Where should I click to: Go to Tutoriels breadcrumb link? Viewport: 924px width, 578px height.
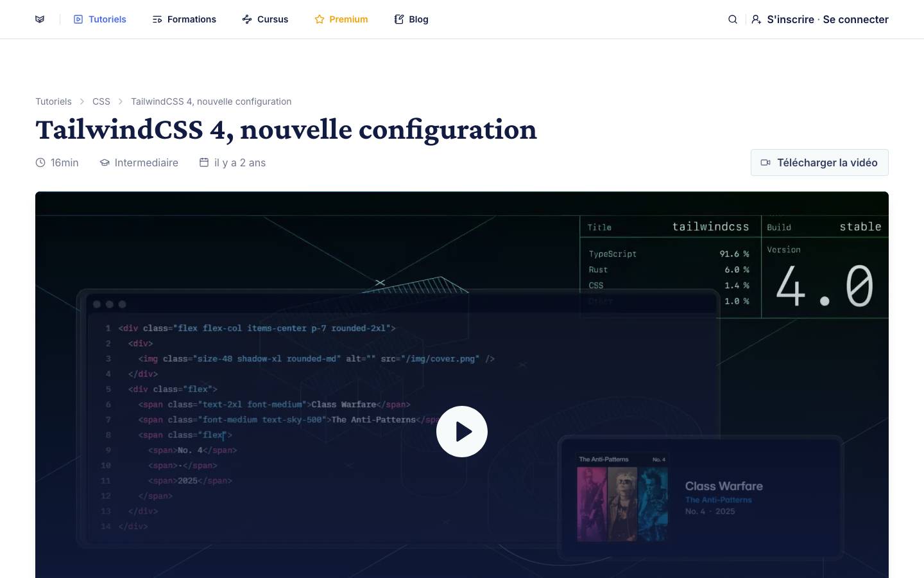pos(53,101)
